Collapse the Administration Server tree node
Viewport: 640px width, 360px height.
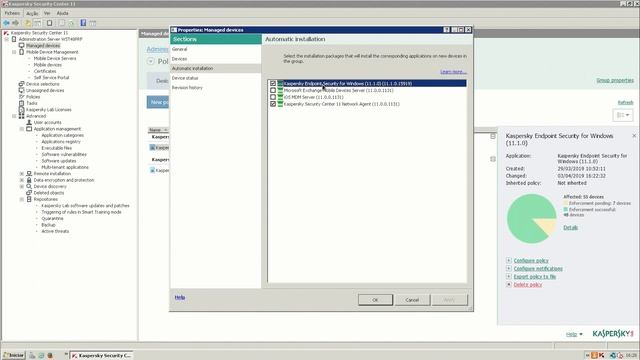click(7, 39)
